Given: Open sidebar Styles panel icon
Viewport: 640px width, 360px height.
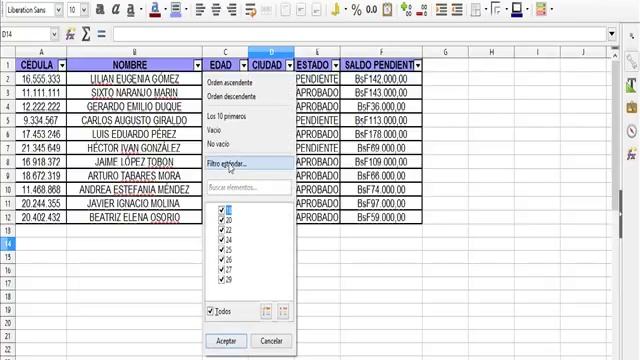Looking at the screenshot, I should (x=631, y=85).
